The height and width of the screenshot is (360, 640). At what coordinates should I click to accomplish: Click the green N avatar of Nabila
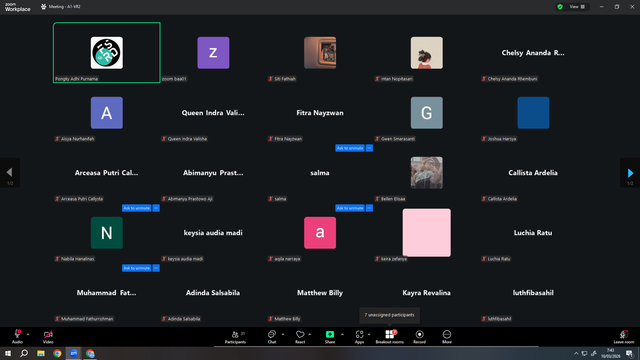(107, 233)
